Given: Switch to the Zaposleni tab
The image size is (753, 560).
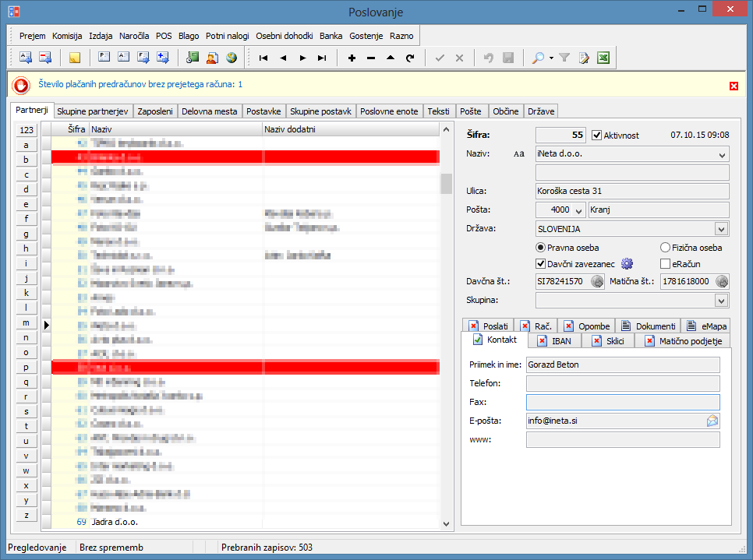Looking at the screenshot, I should tap(155, 111).
